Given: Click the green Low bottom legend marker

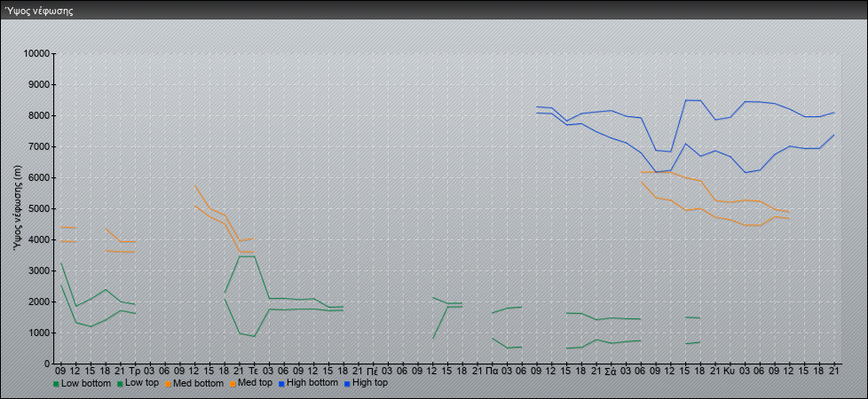Looking at the screenshot, I should (56, 384).
